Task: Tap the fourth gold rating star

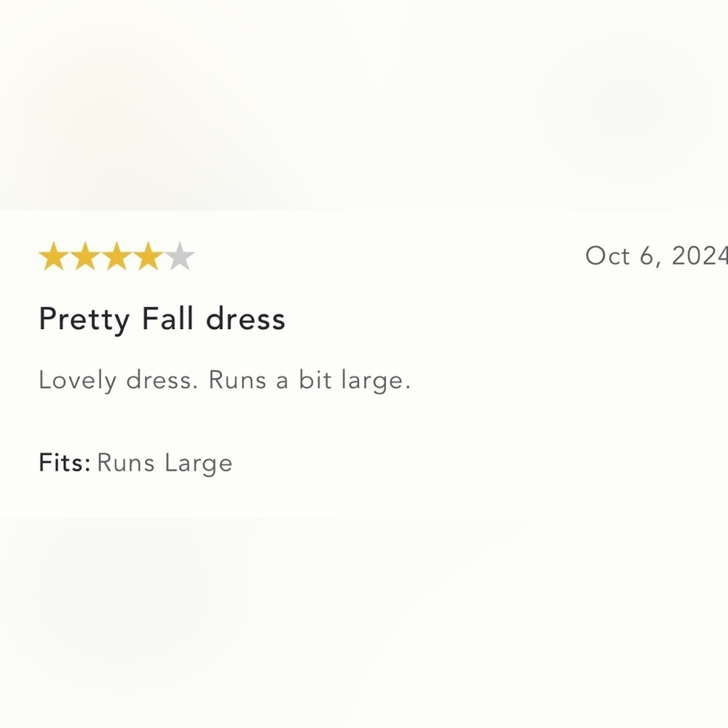Action: click(x=148, y=256)
